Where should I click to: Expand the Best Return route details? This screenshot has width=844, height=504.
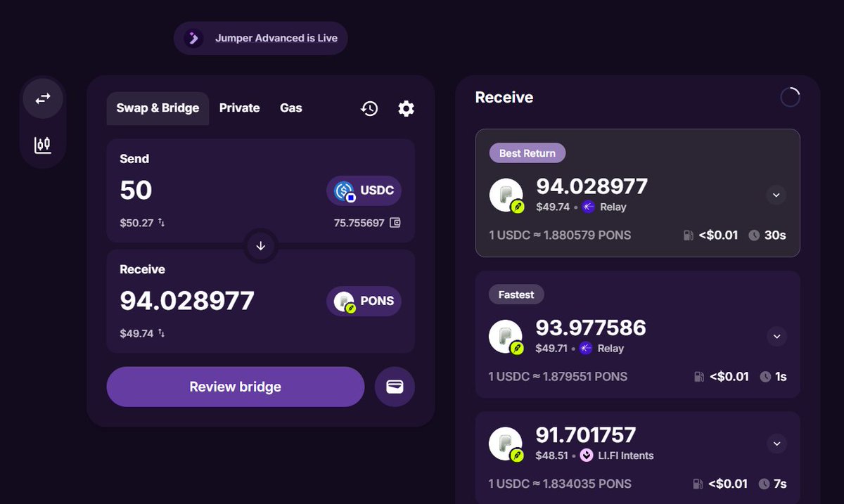[776, 195]
